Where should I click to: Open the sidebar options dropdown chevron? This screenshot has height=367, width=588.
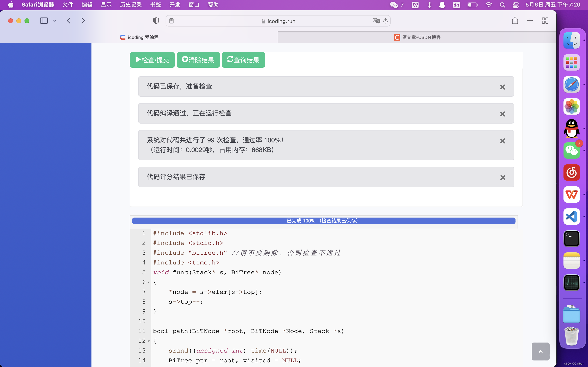[x=55, y=21]
